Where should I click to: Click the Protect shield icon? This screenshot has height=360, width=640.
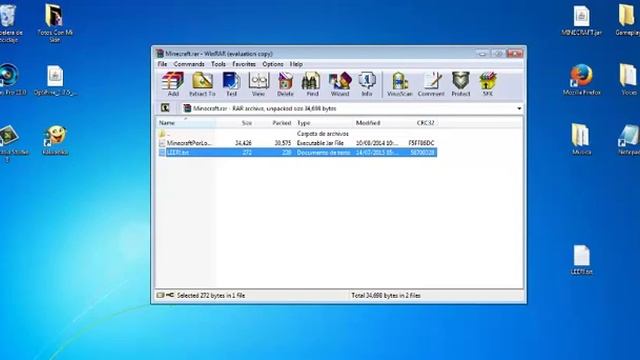tap(461, 84)
